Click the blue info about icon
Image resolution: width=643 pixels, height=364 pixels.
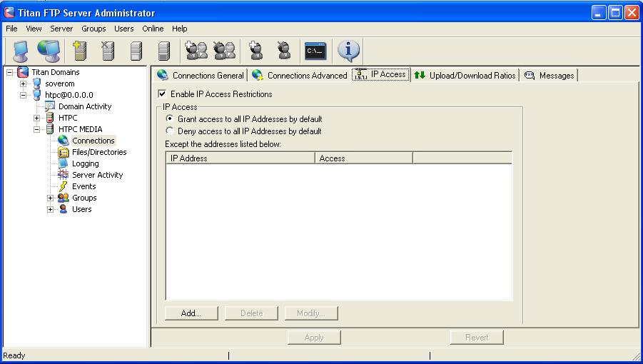point(348,51)
